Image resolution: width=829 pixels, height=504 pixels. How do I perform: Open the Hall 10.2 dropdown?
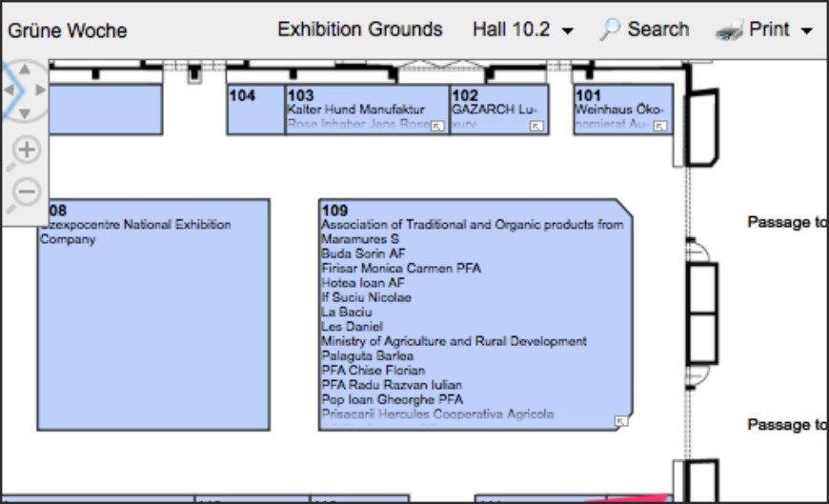pyautogui.click(x=523, y=30)
